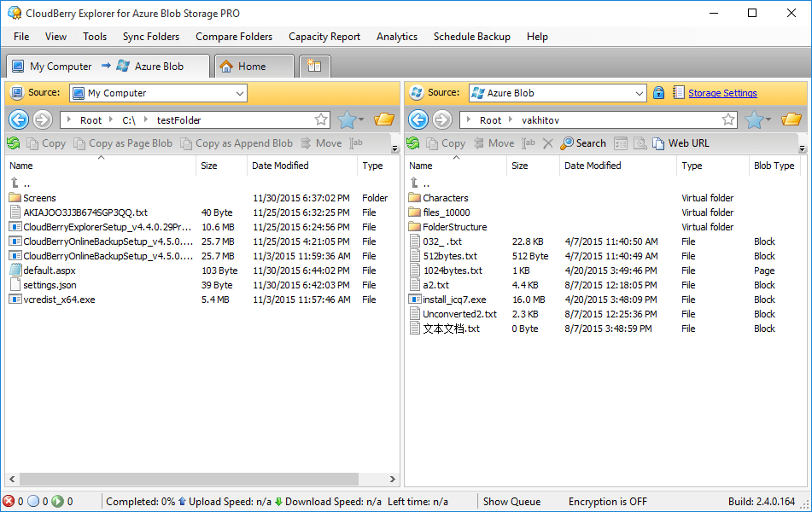Image resolution: width=812 pixels, height=512 pixels.
Task: Expand arrow before vakhitov in right path
Action: (x=511, y=120)
